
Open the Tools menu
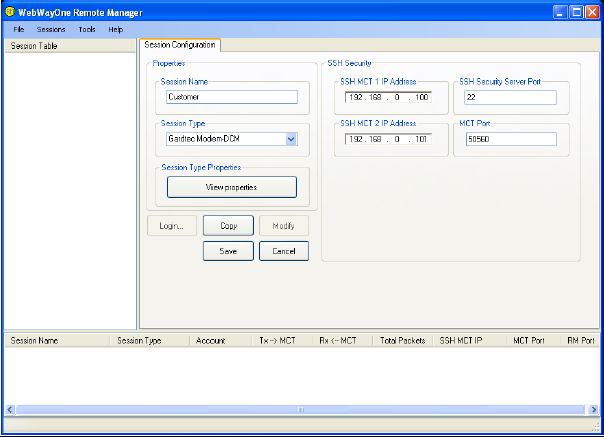[x=87, y=30]
